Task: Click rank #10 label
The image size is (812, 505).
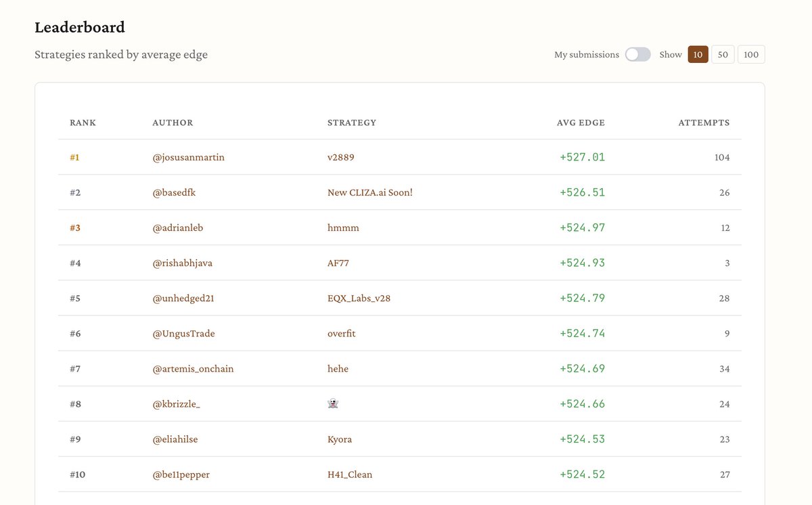Action: pyautogui.click(x=78, y=474)
